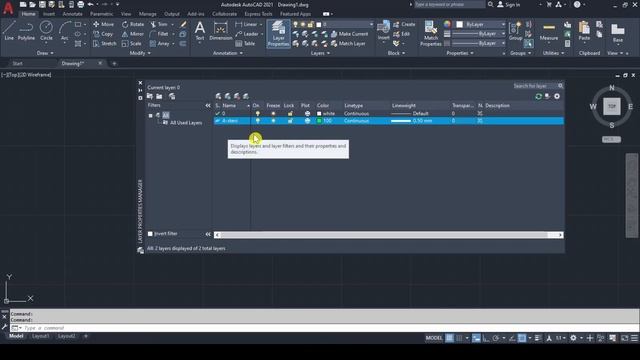Viewport: 640px width, 360px height.
Task: Click the Array tool
Action: 160,43
